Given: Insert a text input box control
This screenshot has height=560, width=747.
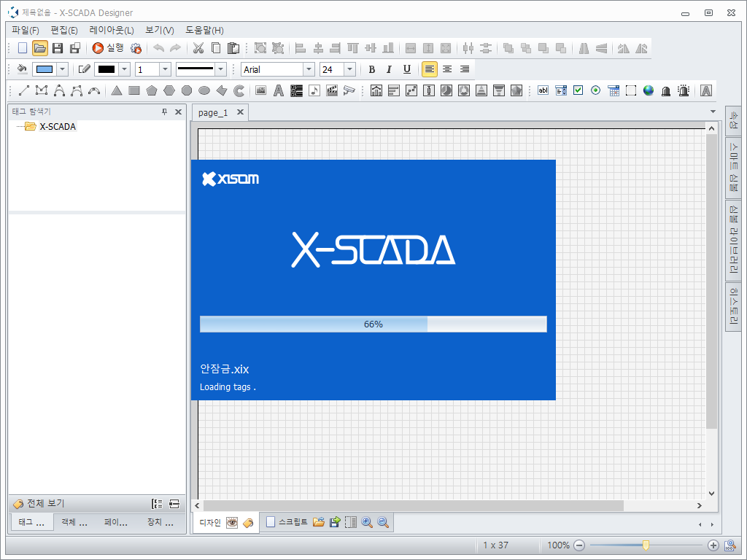Looking at the screenshot, I should coord(543,90).
